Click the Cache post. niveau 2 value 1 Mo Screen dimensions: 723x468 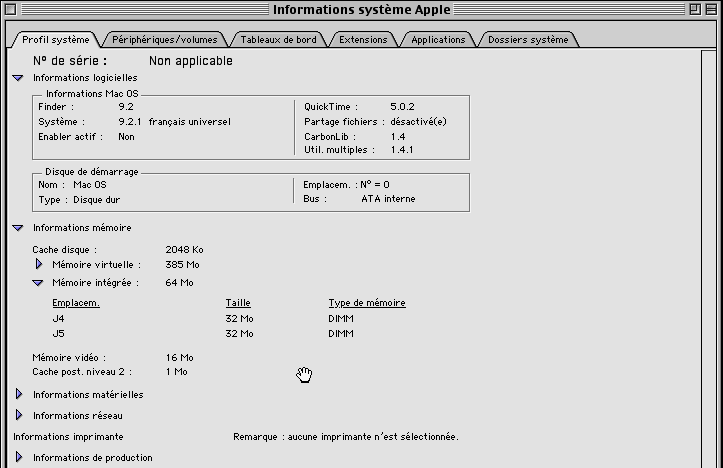click(177, 372)
